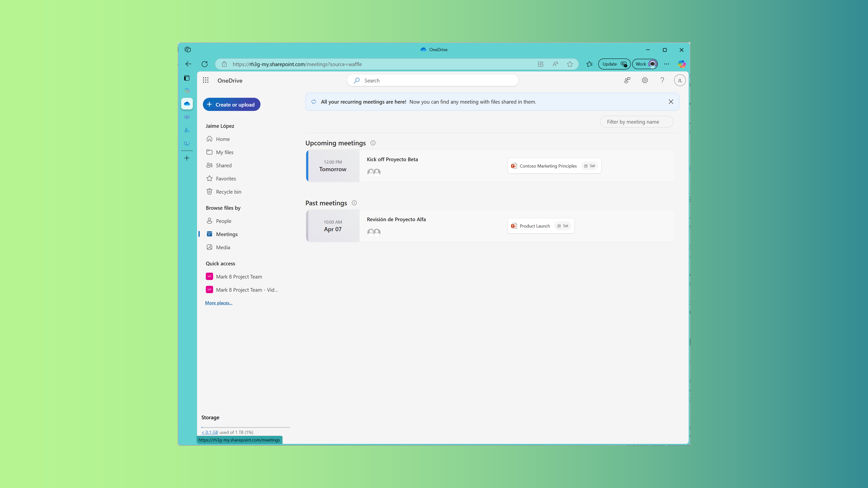Viewport: 868px width, 488px height.
Task: Open More places link under Quick access
Action: pos(218,302)
